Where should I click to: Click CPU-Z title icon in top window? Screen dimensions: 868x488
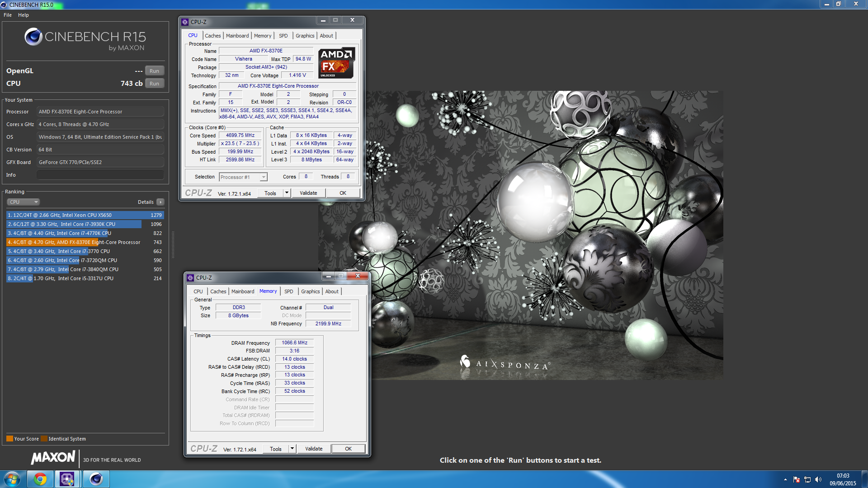185,22
